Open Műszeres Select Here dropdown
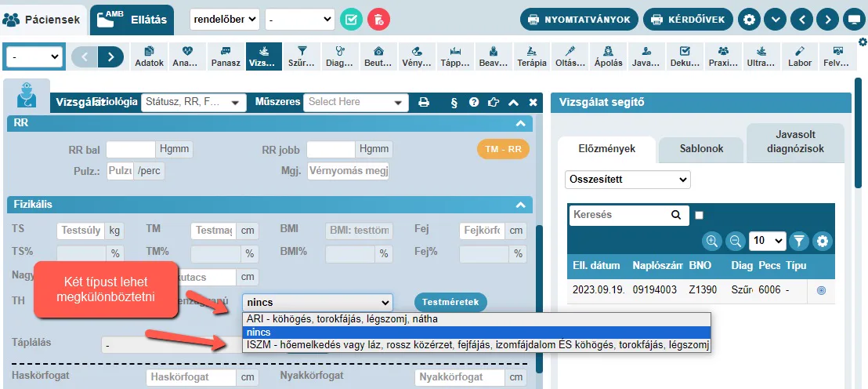 356,102
